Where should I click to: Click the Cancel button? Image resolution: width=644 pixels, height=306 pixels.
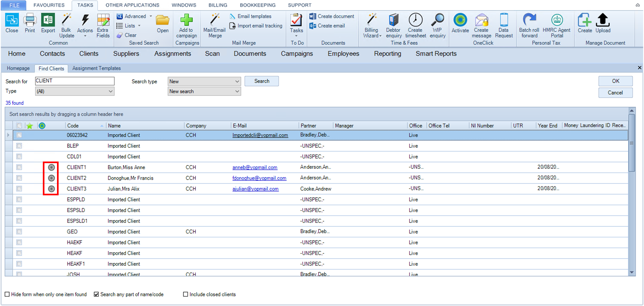(615, 93)
